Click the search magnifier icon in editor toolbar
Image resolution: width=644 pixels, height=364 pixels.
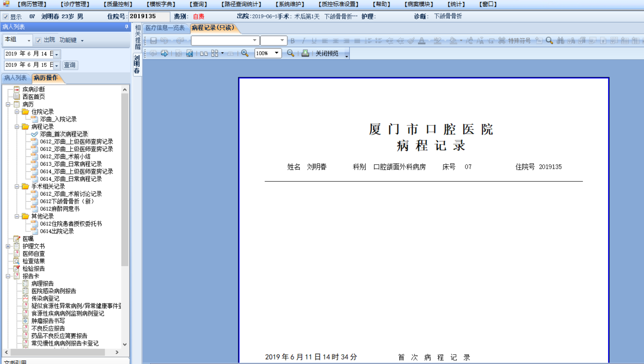[549, 41]
